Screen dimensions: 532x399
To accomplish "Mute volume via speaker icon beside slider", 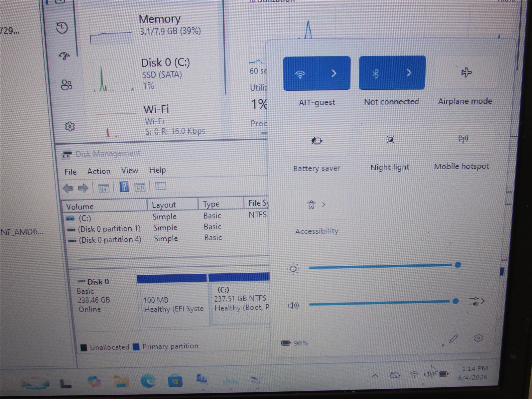I will click(x=293, y=305).
